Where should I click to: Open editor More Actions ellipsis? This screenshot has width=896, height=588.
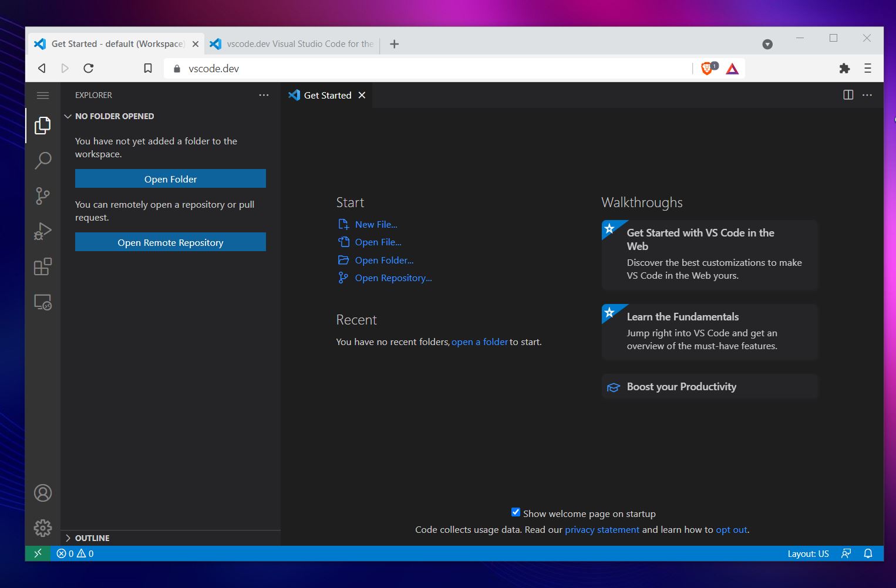click(867, 95)
